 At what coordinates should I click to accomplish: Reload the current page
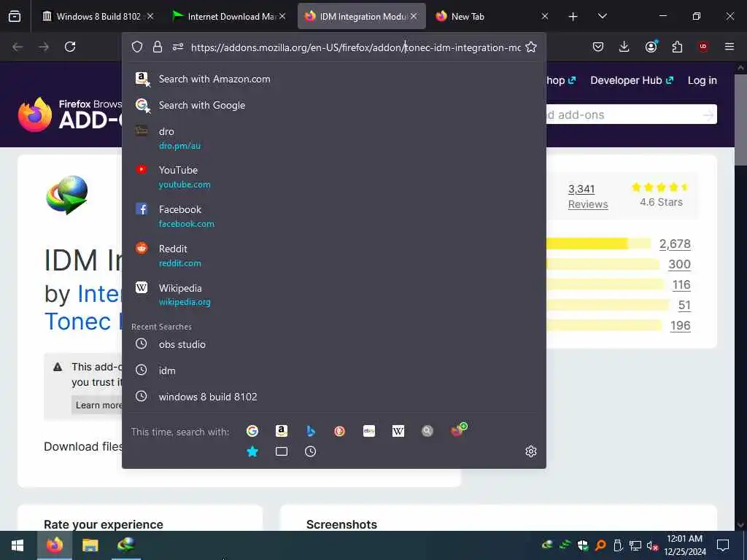click(70, 47)
